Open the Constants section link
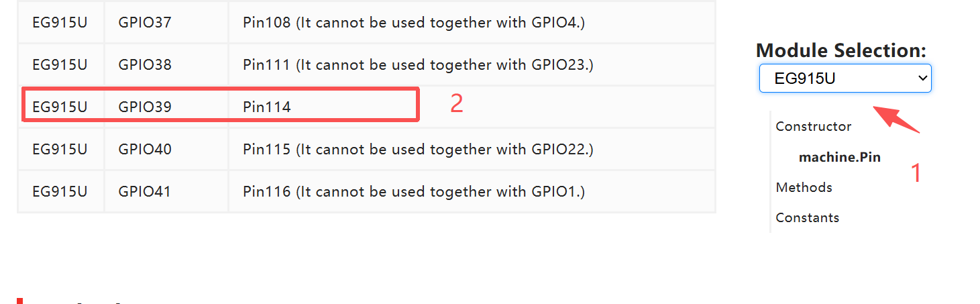980x304 pixels. [807, 217]
